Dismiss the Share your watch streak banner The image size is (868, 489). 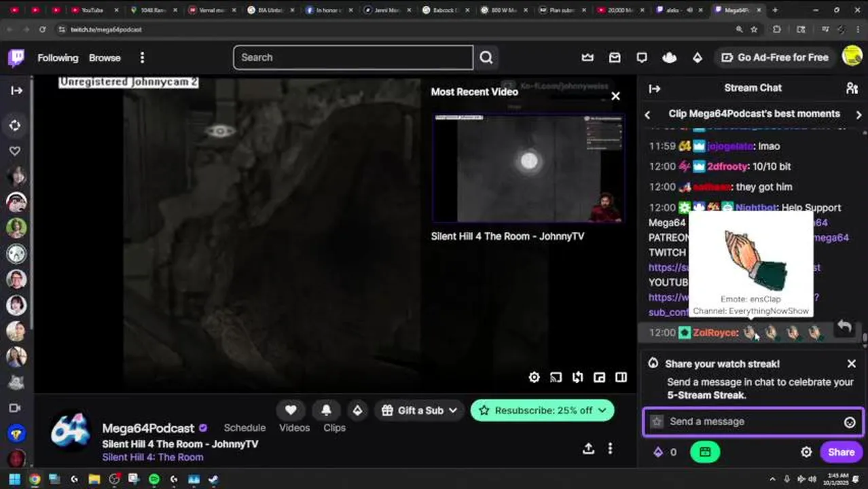coord(852,364)
